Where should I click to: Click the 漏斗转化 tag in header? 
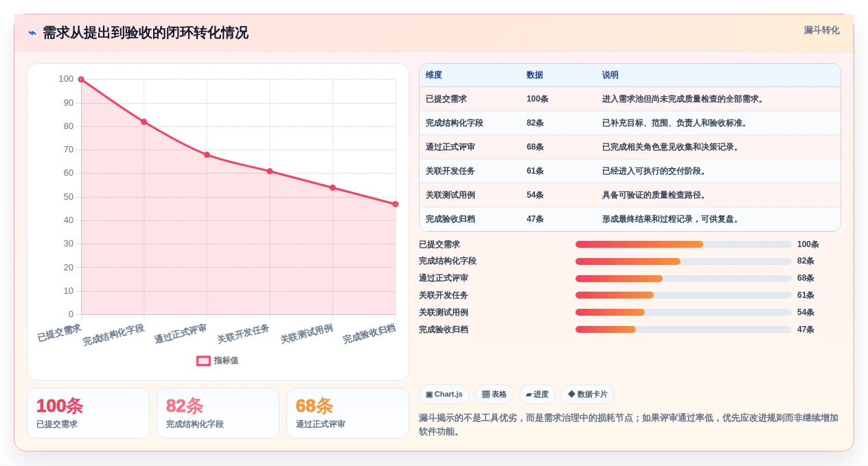[x=821, y=30]
